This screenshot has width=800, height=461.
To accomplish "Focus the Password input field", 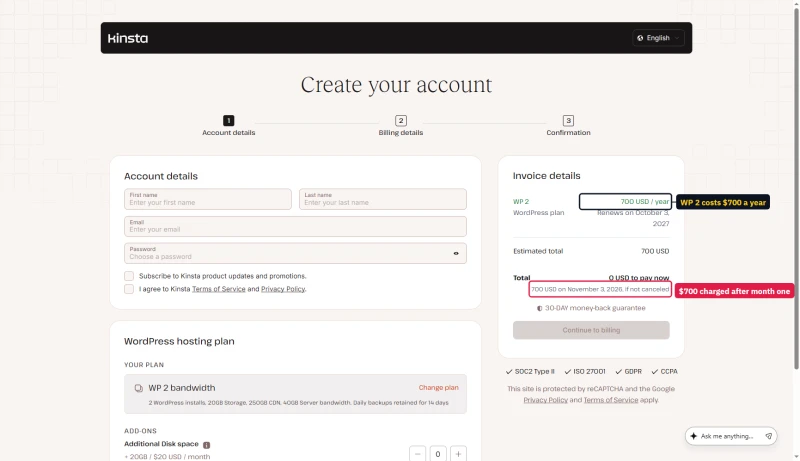I will 295,253.
